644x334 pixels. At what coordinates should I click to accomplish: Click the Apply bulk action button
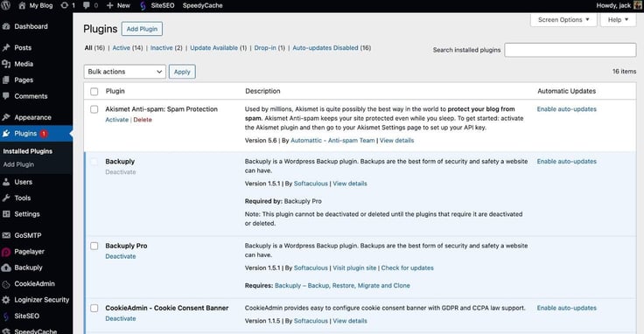point(182,72)
